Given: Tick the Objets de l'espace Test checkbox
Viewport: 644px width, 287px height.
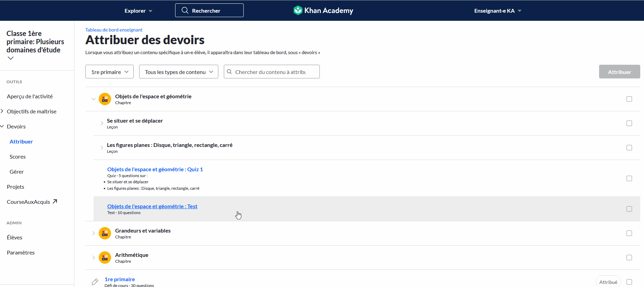Looking at the screenshot, I should (x=629, y=209).
